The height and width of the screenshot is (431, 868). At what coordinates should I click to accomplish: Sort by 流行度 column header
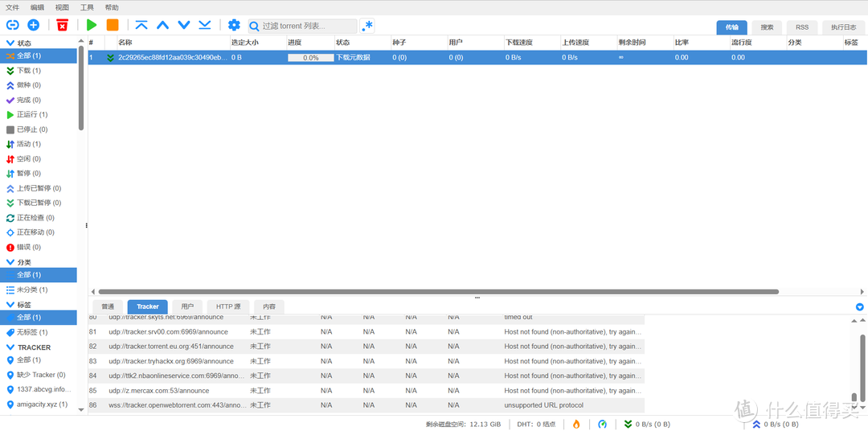click(757, 43)
